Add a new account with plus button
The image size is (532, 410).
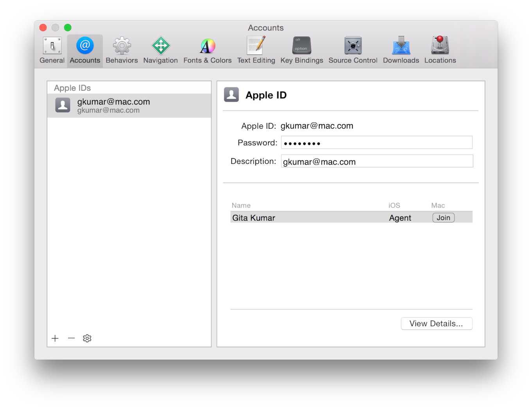55,338
